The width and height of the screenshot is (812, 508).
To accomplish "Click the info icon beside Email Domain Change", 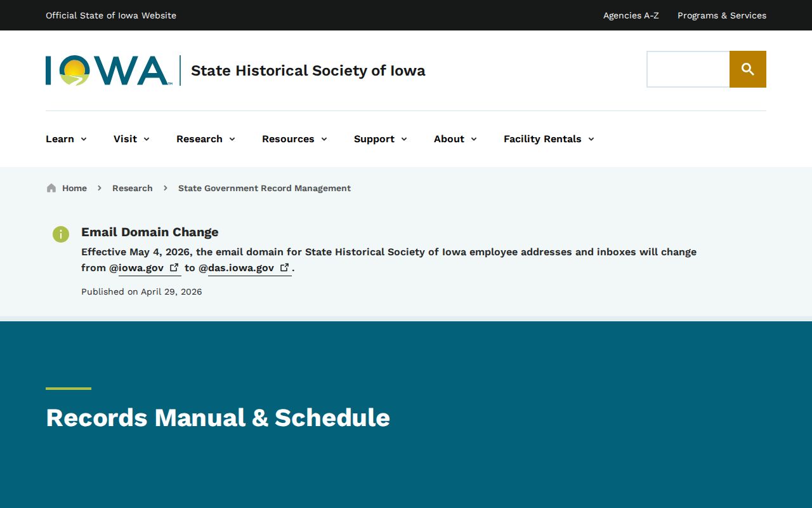I will click(61, 234).
